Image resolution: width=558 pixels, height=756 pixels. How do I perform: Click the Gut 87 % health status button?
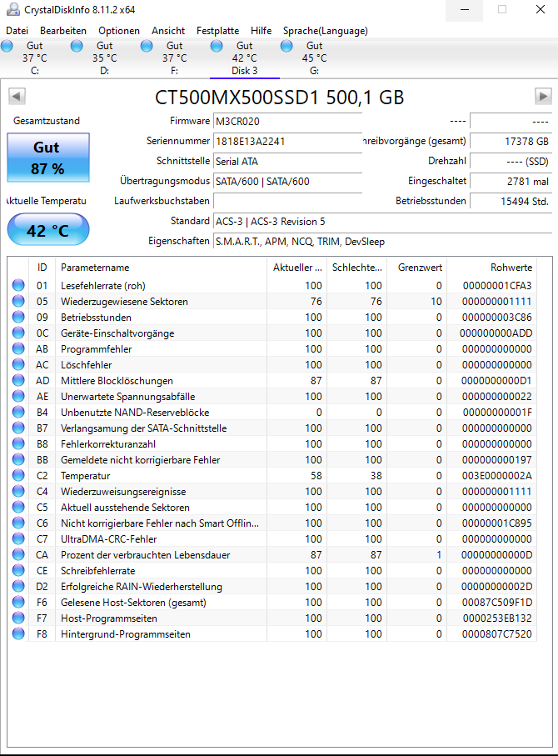pos(48,158)
